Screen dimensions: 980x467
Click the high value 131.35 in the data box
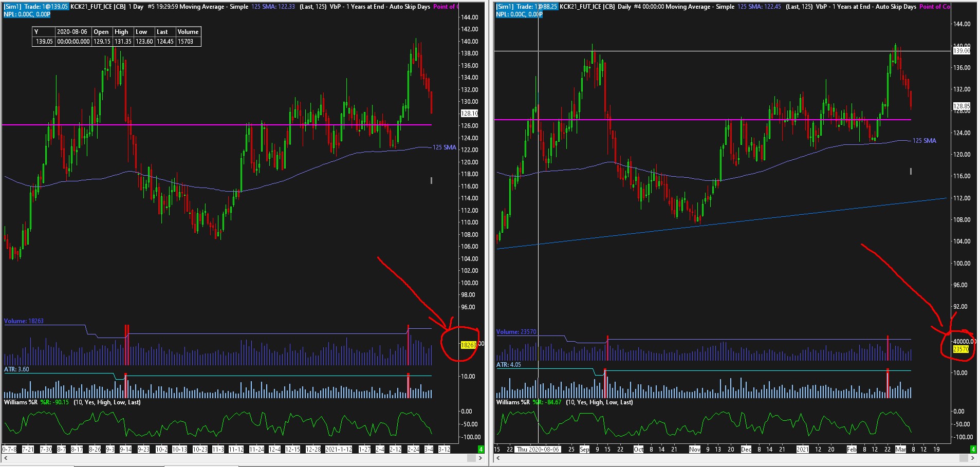pos(123,42)
